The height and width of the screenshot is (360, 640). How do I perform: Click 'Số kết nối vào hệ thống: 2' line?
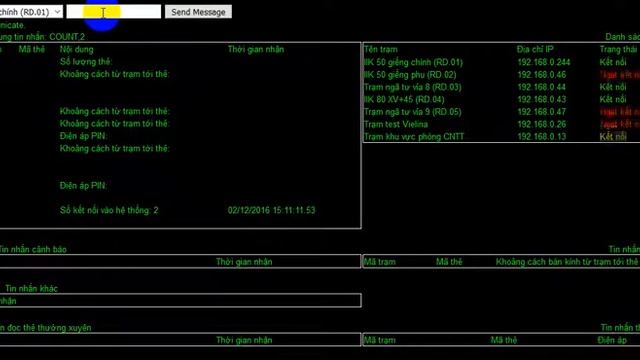pos(109,211)
